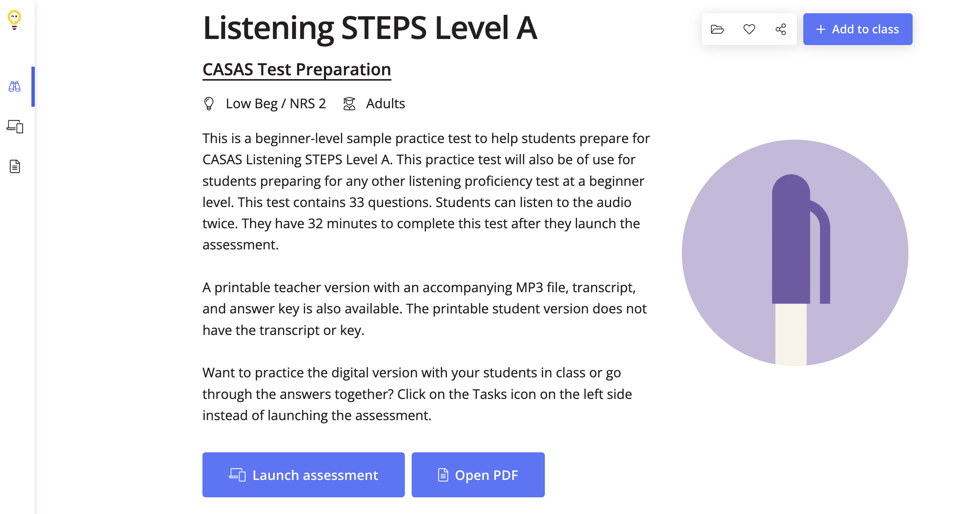Click the graduate icon beside Adults
The height and width of the screenshot is (514, 980).
349,103
